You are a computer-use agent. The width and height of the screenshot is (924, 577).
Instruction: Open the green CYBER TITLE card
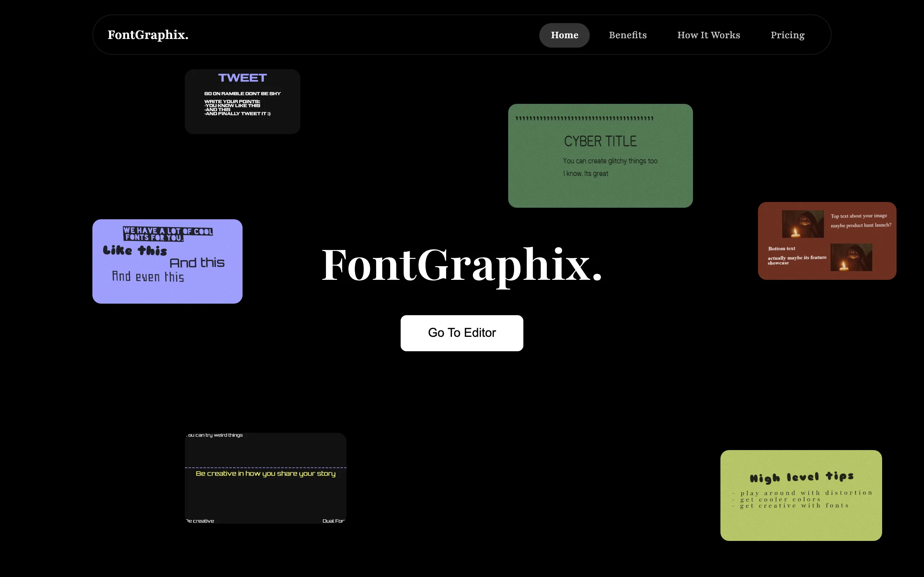pos(600,156)
